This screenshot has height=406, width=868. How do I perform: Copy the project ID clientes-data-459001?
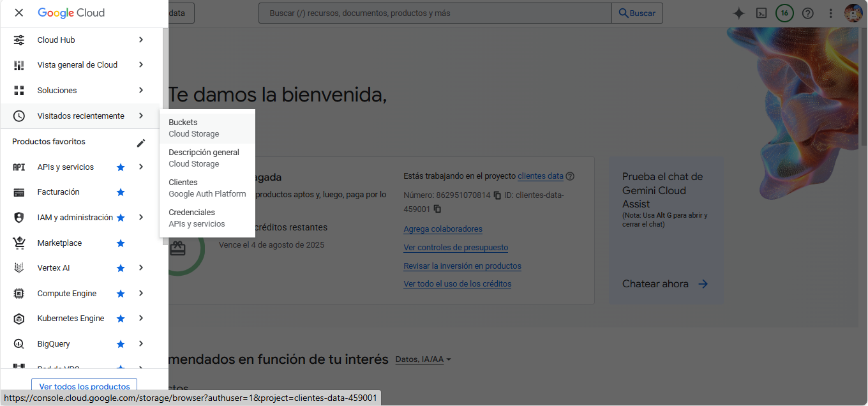[437, 209]
